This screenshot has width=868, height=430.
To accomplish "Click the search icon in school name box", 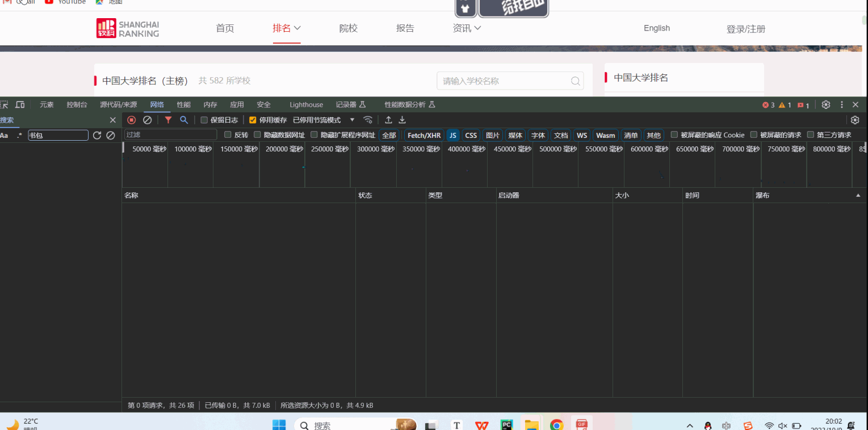I will pos(575,81).
